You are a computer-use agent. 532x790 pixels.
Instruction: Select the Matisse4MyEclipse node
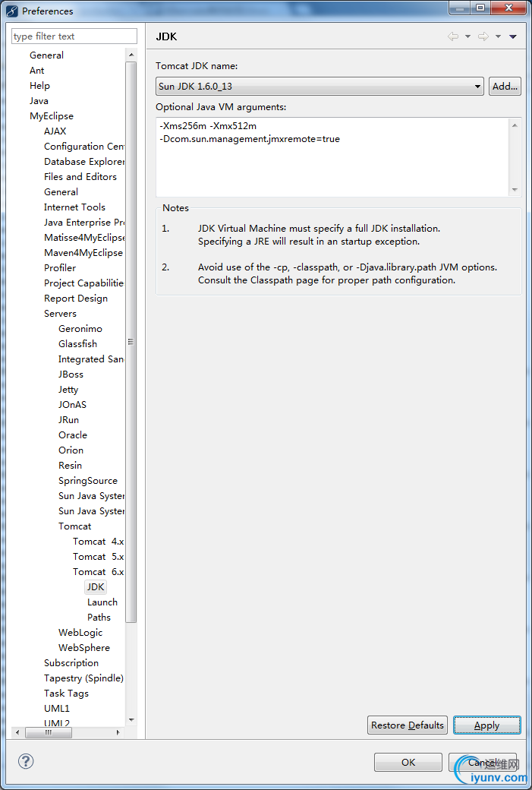[x=84, y=237]
